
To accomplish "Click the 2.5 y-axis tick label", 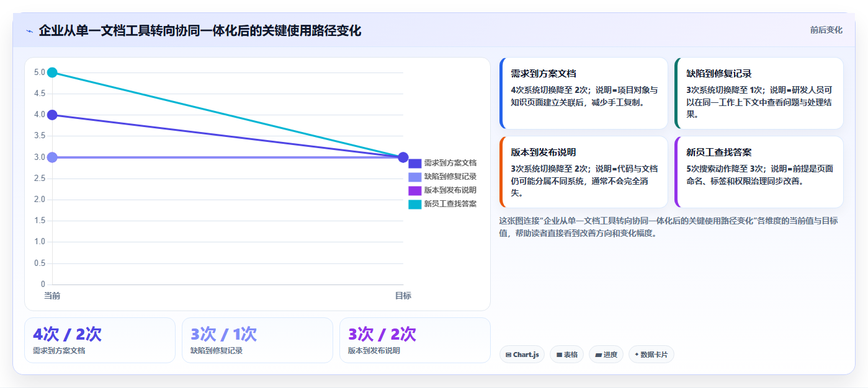I will pyautogui.click(x=40, y=179).
